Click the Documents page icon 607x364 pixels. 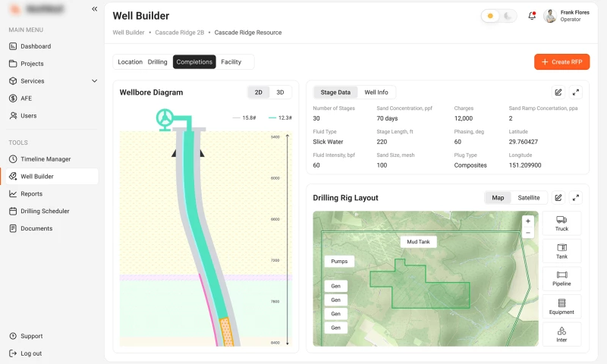pyautogui.click(x=13, y=228)
